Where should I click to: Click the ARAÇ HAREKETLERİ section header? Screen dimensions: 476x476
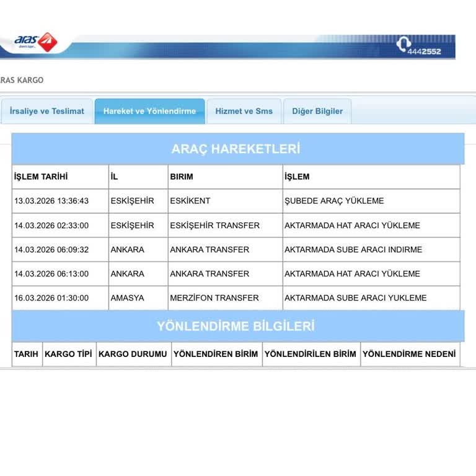coord(238,149)
